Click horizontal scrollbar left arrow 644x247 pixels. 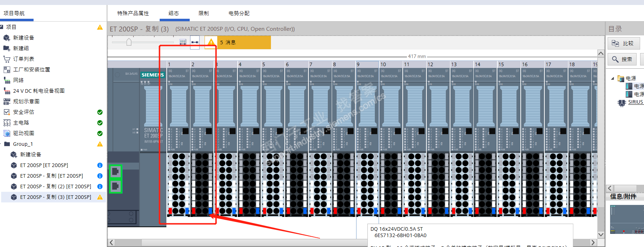pyautogui.click(x=112, y=242)
